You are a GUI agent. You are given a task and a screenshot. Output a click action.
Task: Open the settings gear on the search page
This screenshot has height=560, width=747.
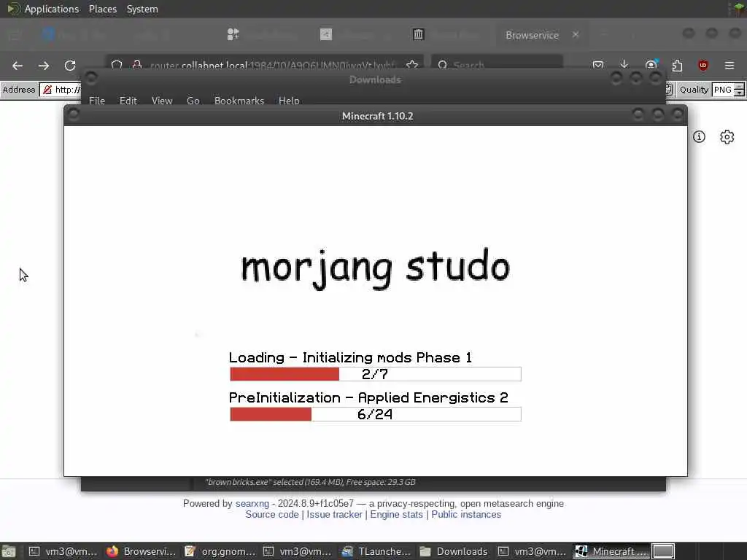click(x=727, y=136)
